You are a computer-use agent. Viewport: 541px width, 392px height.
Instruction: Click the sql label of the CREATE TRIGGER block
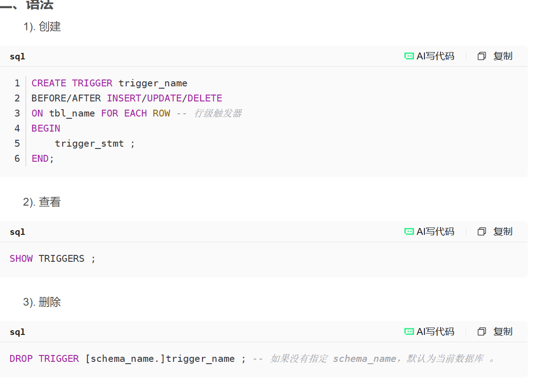pos(17,57)
